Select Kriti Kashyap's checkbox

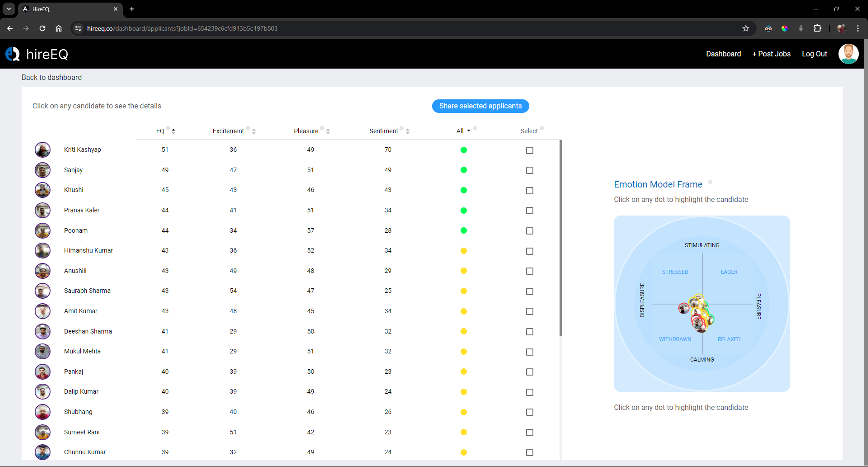(x=530, y=150)
